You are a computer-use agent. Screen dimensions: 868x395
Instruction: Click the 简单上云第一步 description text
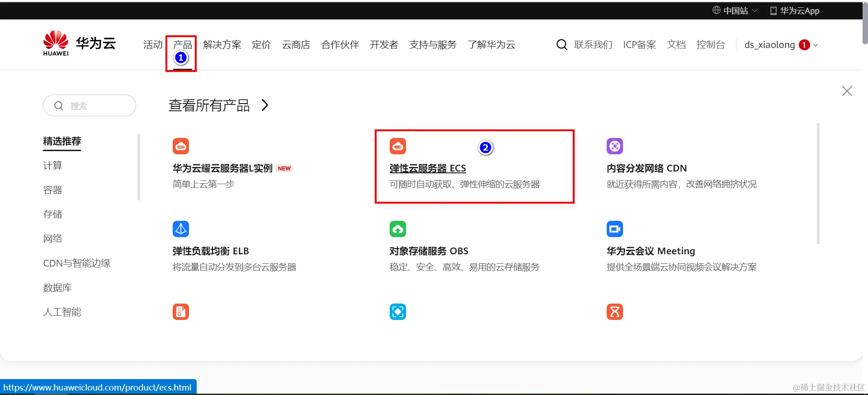[x=203, y=184]
